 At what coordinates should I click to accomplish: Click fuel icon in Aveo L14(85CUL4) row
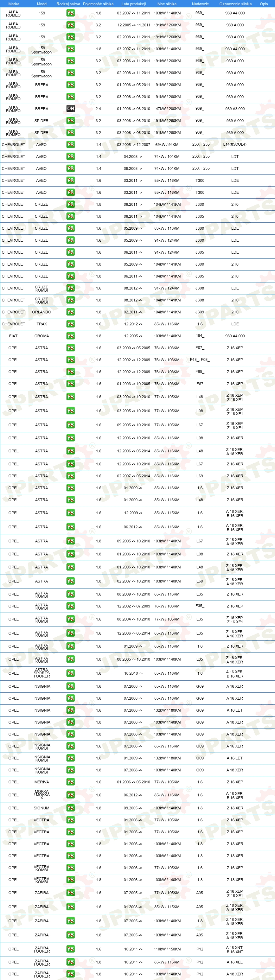(70, 145)
